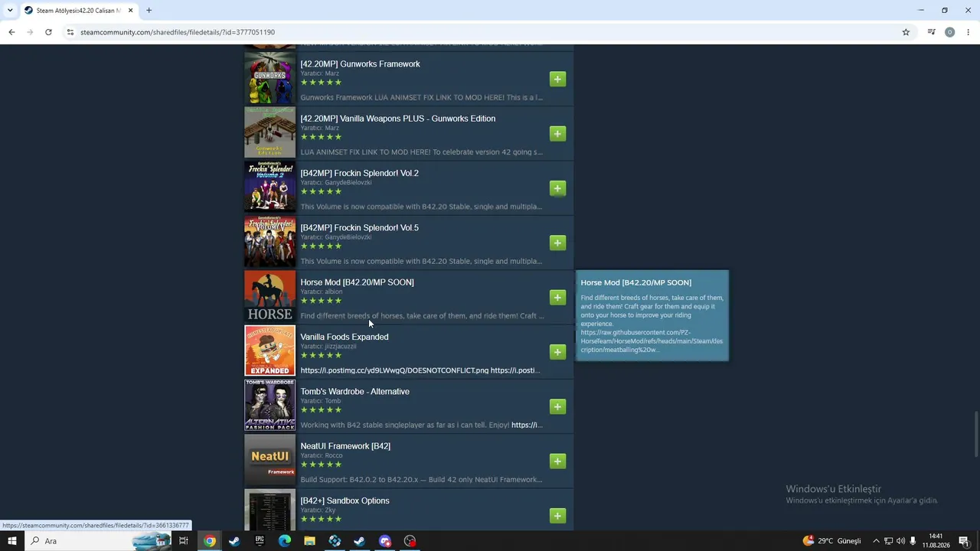Click the Horse Mod description text
The image size is (980, 551).
422,316
